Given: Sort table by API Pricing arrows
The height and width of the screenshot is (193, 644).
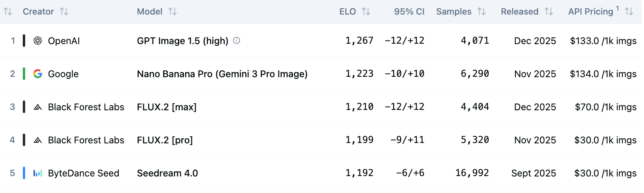Looking at the screenshot, I should point(629,11).
